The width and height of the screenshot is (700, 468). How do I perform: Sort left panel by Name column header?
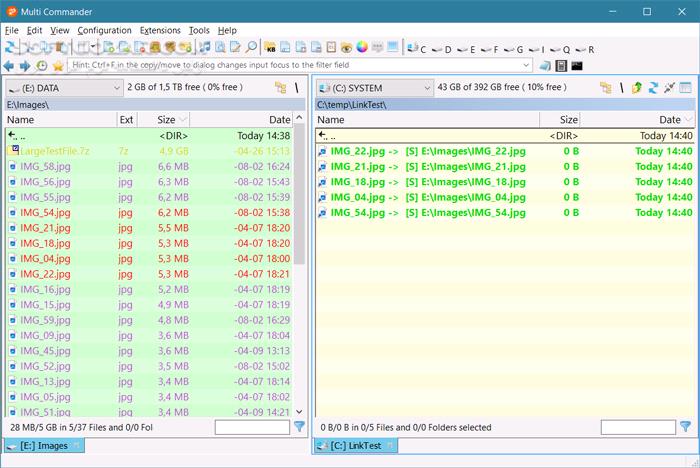[x=61, y=120]
